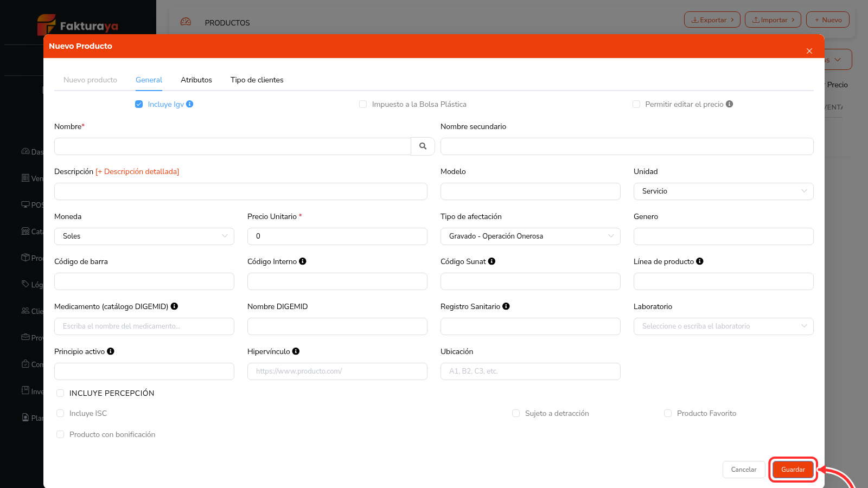Click the Hipervínculo URL field
Screen dimensions: 868x488
point(337,371)
